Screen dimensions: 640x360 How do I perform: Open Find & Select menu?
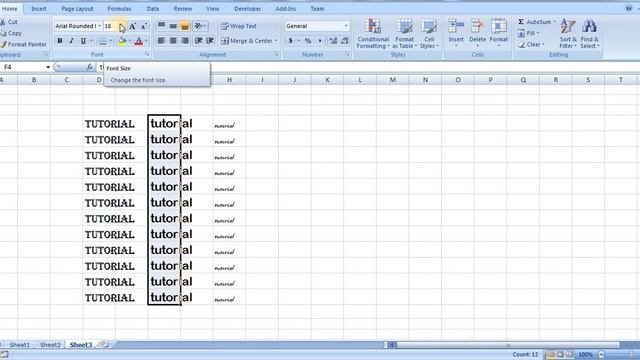[x=589, y=33]
